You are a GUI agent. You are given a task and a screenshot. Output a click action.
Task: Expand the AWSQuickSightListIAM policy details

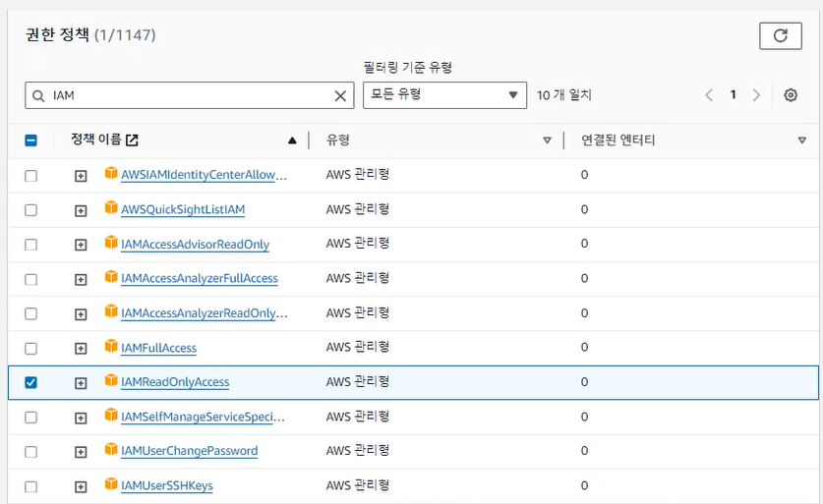(81, 211)
